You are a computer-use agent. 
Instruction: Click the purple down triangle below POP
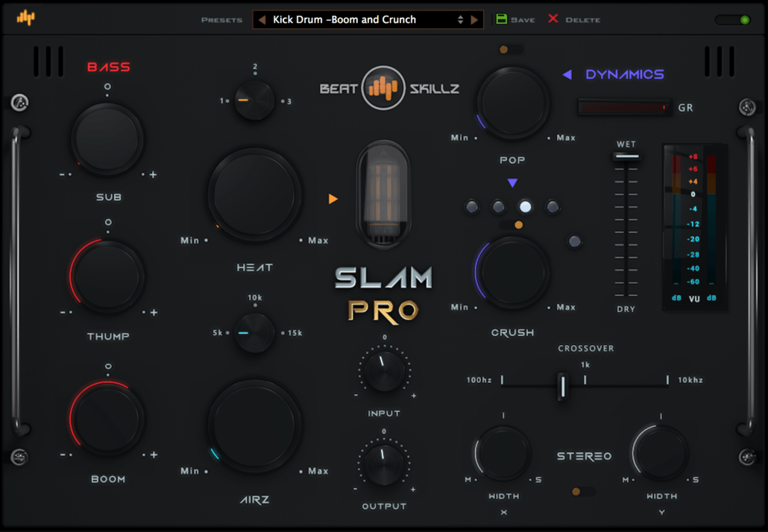click(512, 183)
